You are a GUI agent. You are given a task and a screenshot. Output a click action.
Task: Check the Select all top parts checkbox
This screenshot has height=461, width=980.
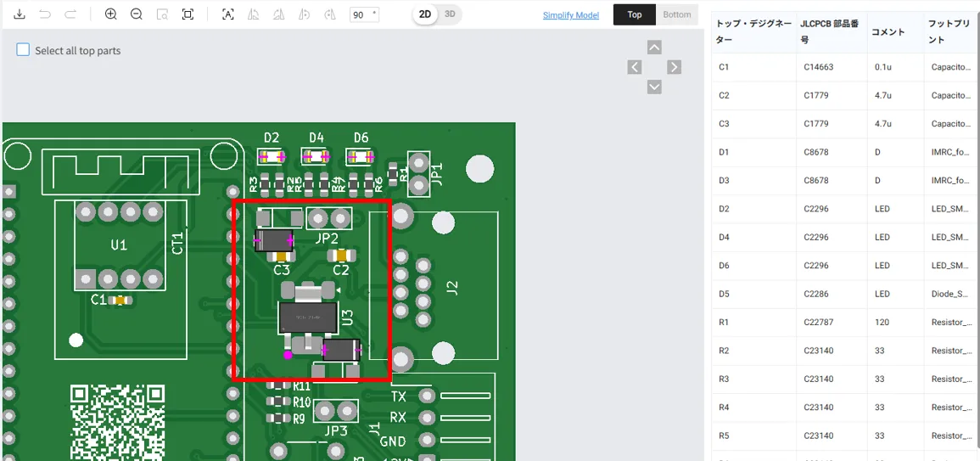point(24,50)
